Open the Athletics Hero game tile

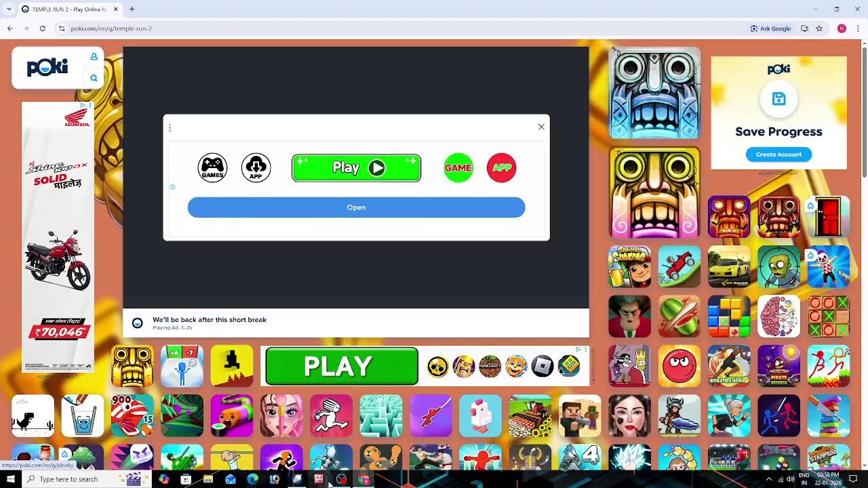coord(729,366)
